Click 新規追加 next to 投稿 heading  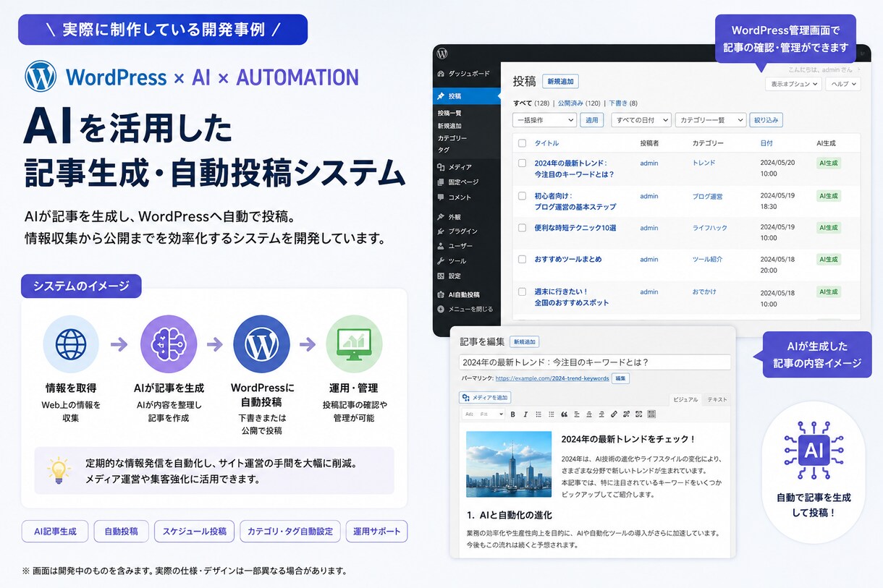click(560, 82)
